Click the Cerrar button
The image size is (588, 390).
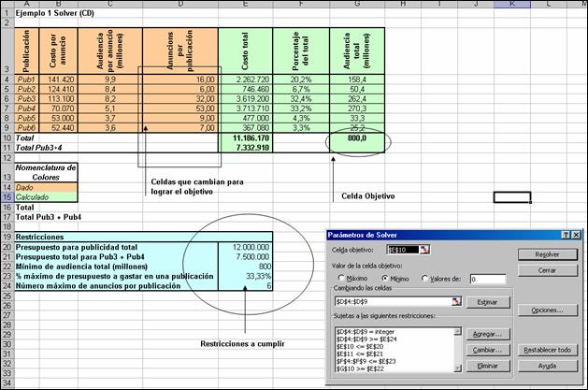pyautogui.click(x=547, y=270)
